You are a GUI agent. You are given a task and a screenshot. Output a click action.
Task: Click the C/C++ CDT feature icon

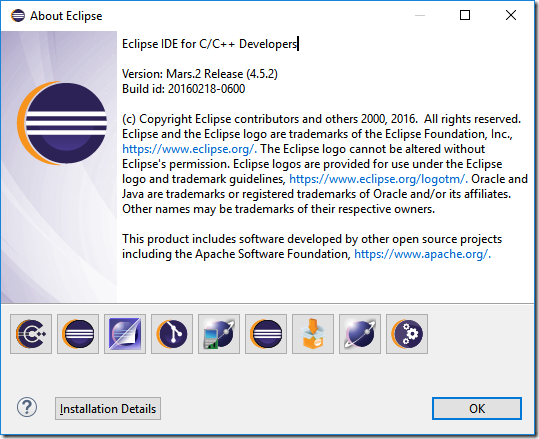31,334
